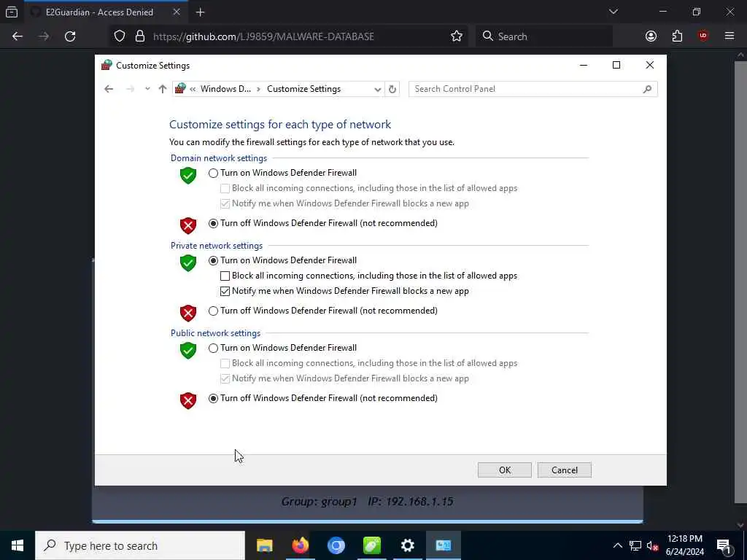The image size is (747, 560).
Task: Click the Customize Settings breadcrumb
Action: pos(304,89)
